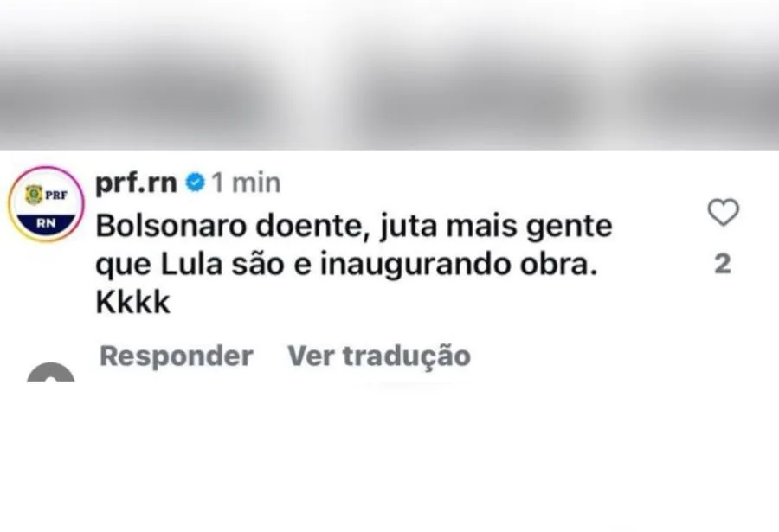Tap the RN label on the avatar

click(x=46, y=223)
